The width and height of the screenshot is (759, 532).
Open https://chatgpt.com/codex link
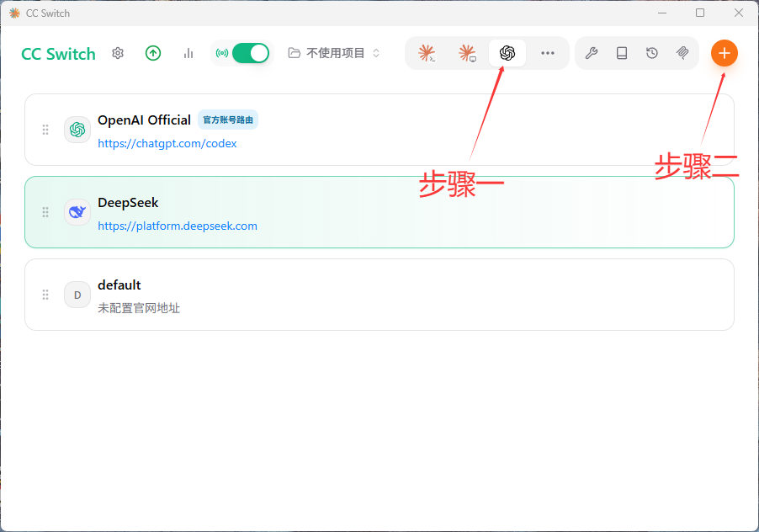tap(167, 144)
